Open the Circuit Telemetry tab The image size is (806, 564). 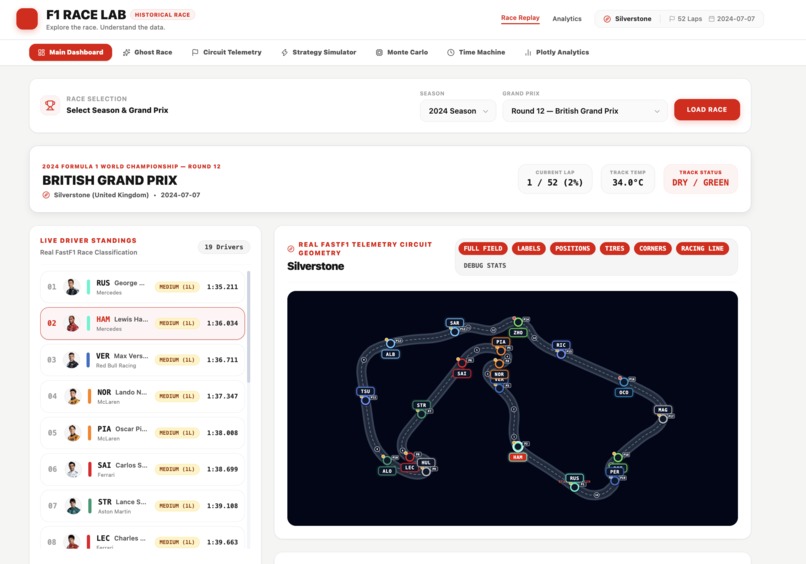click(227, 52)
